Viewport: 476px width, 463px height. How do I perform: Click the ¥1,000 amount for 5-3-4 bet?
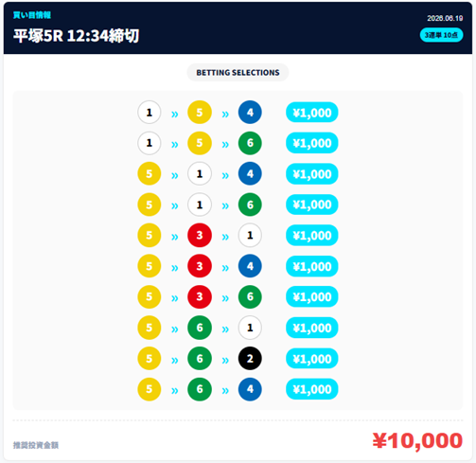point(312,266)
